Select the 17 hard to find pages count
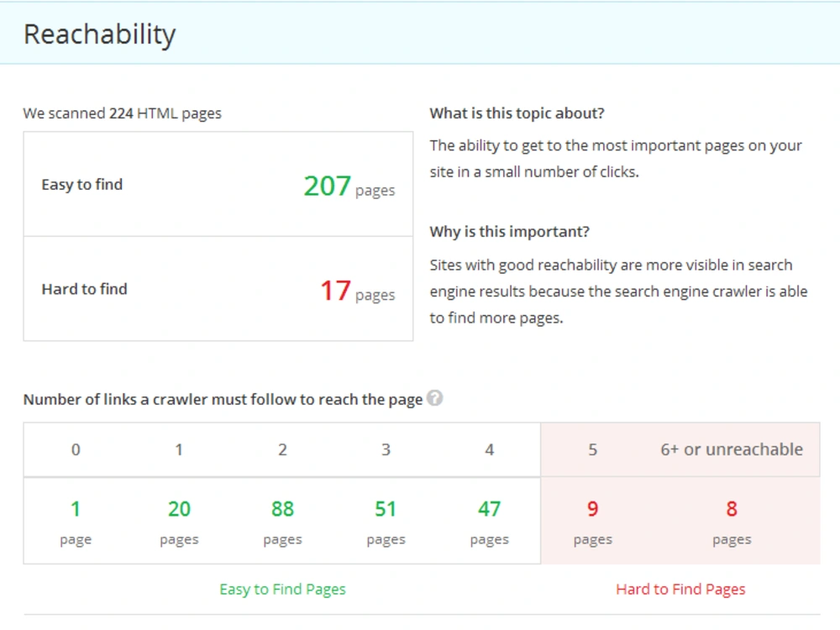 tap(335, 291)
